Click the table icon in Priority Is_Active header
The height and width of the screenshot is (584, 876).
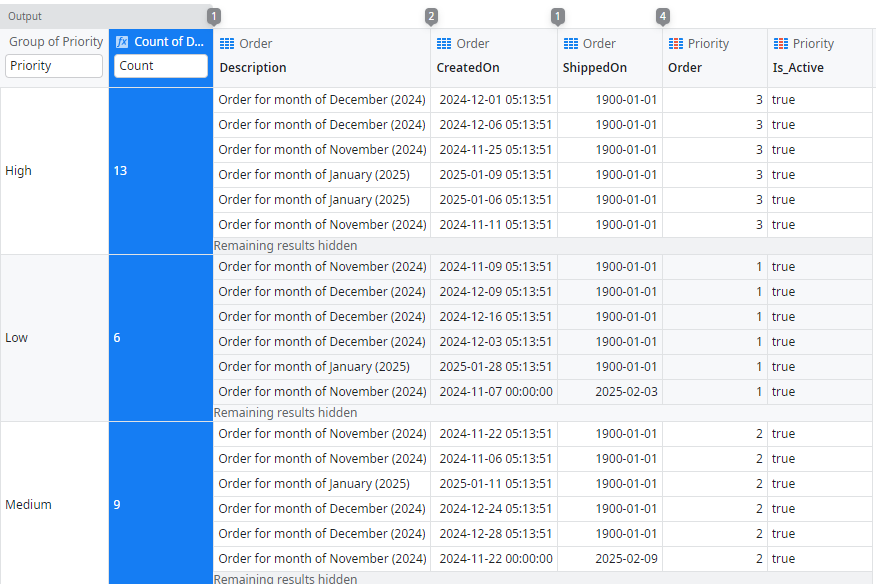click(x=781, y=44)
